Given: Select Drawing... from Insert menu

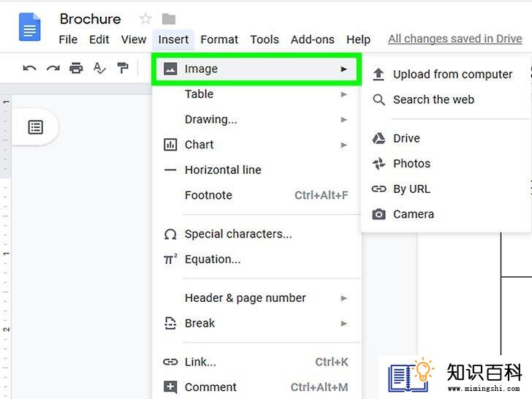Looking at the screenshot, I should pyautogui.click(x=256, y=119).
